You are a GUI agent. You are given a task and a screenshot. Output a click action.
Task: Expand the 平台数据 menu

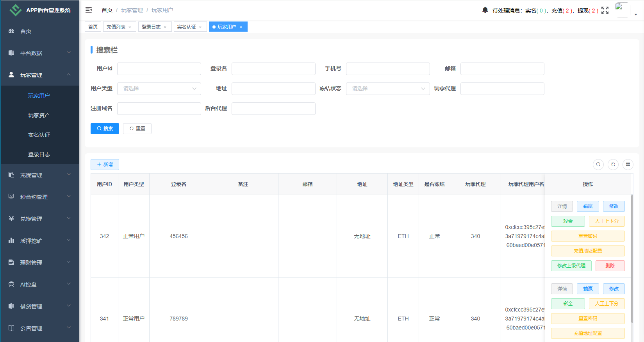click(39, 53)
